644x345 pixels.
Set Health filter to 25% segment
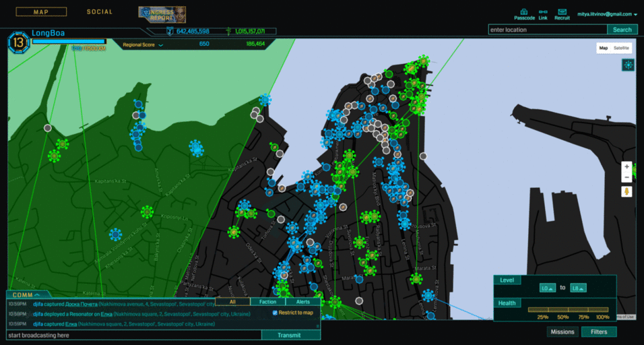pos(538,310)
